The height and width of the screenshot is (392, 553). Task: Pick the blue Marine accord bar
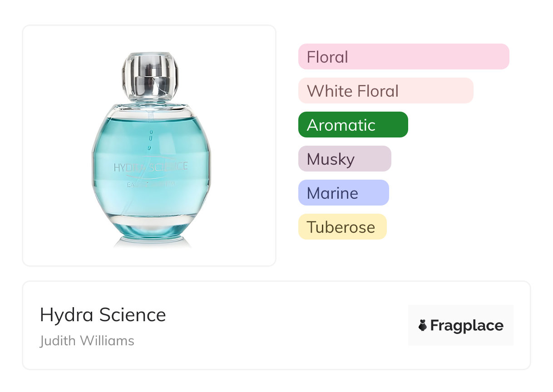[x=343, y=193]
